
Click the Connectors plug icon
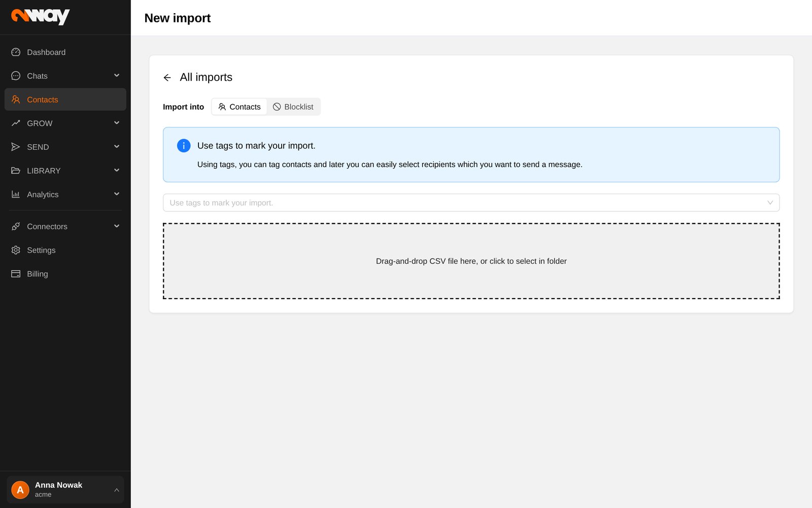[x=16, y=227]
